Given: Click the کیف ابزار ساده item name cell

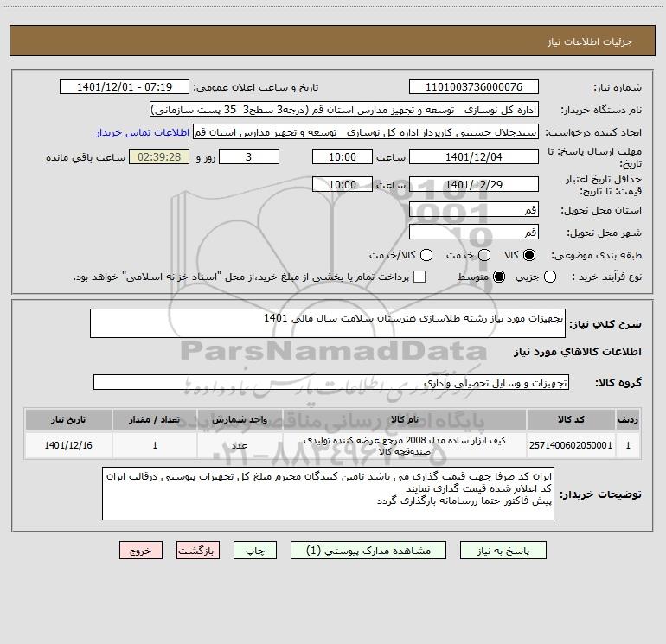Looking at the screenshot, I should coord(405,445).
